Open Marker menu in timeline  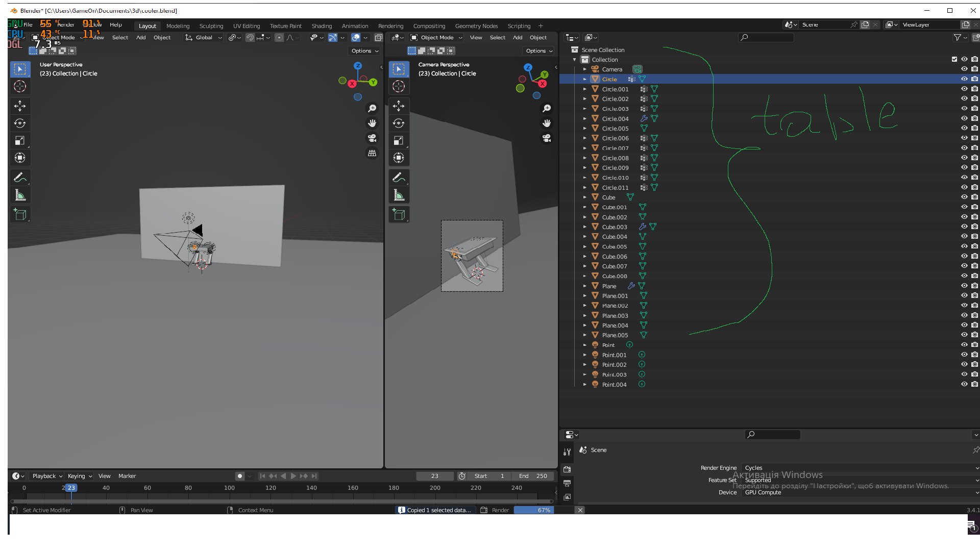coord(127,476)
